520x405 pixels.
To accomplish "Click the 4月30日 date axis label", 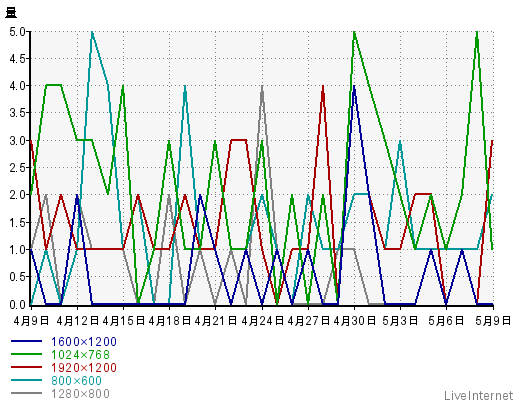I will click(x=354, y=321).
